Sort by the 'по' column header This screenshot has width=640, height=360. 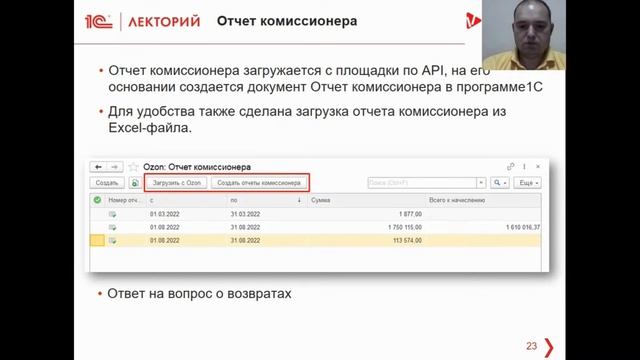point(267,200)
